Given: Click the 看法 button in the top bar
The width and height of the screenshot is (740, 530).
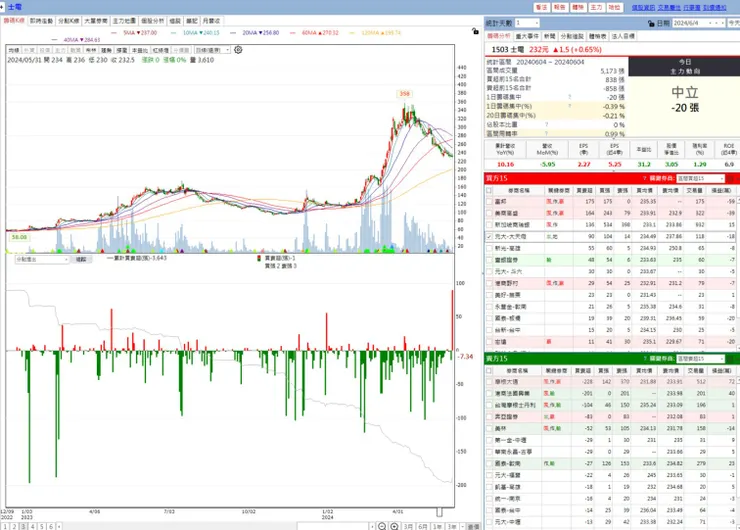Looking at the screenshot, I should pyautogui.click(x=541, y=8).
